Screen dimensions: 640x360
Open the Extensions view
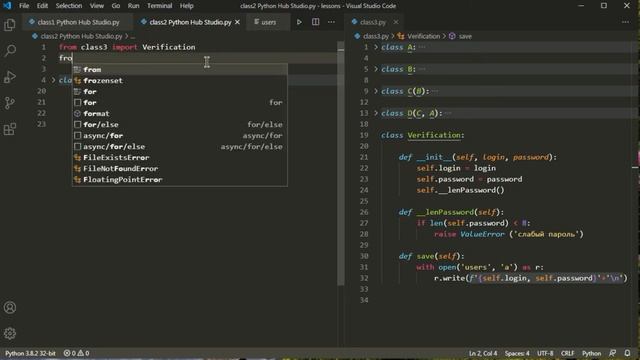coord(10,129)
